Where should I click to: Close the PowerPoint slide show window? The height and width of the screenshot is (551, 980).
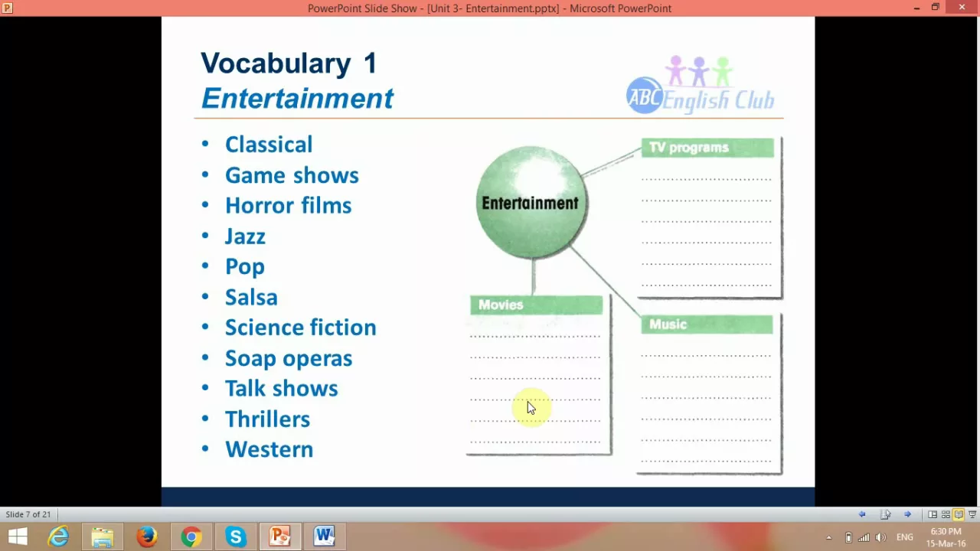[962, 8]
